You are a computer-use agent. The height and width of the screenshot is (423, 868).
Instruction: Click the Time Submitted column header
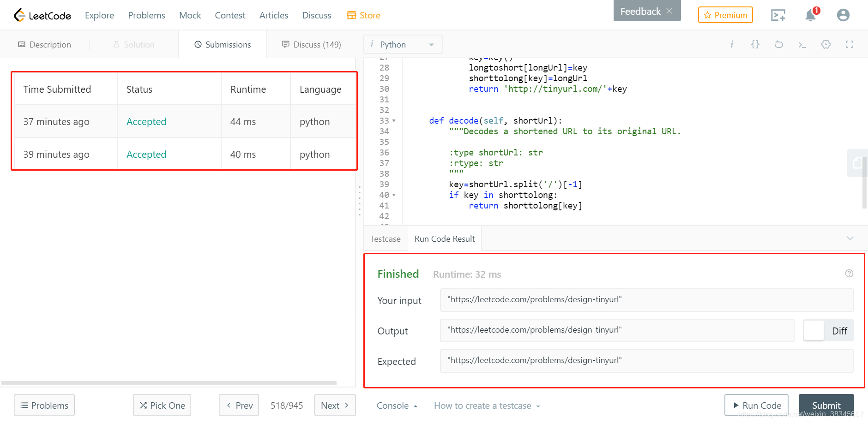[x=66, y=89]
